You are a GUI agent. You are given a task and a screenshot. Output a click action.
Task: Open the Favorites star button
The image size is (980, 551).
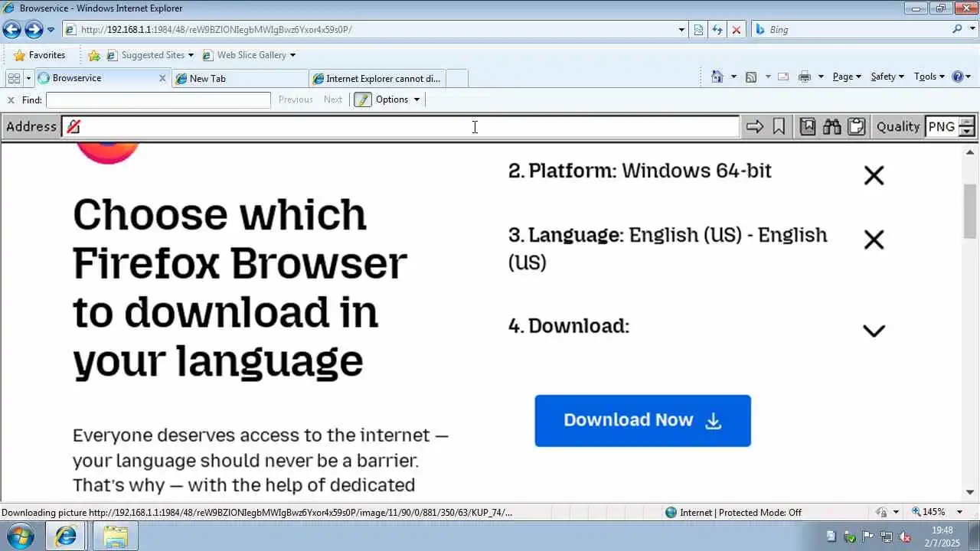[39, 55]
